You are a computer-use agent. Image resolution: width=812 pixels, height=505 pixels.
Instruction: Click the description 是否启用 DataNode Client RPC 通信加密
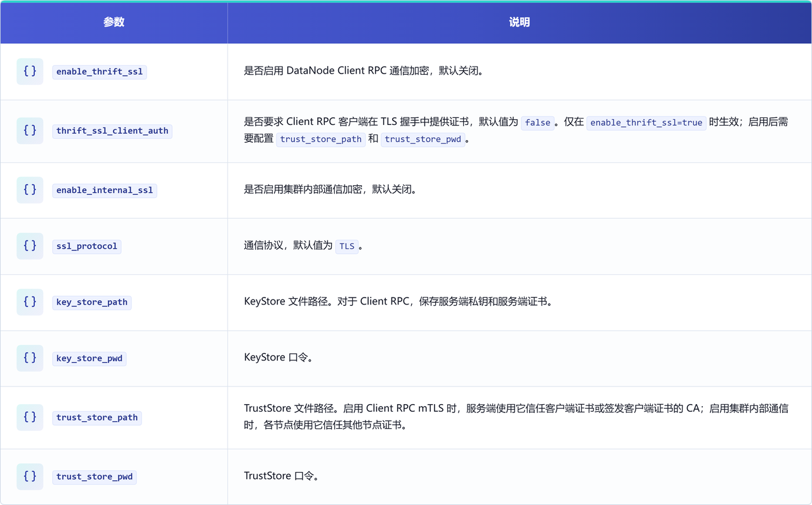coord(365,71)
